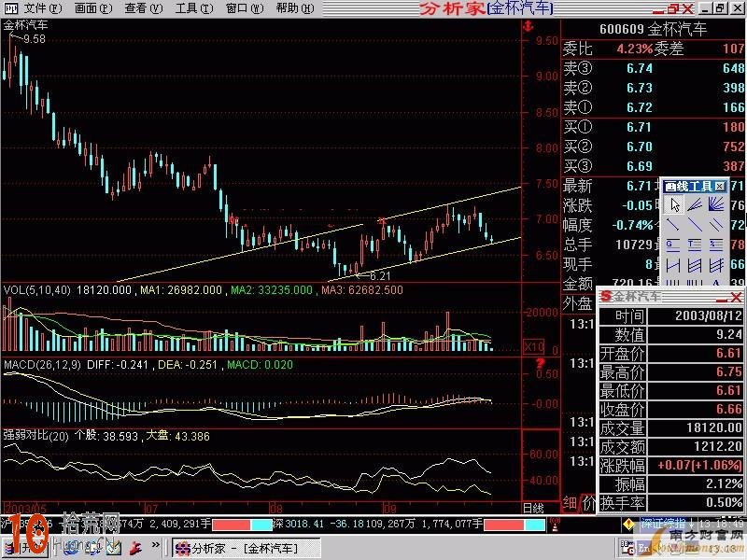Click the En language indicator in system tray
Screen dimensions: 747x560
coord(643,548)
